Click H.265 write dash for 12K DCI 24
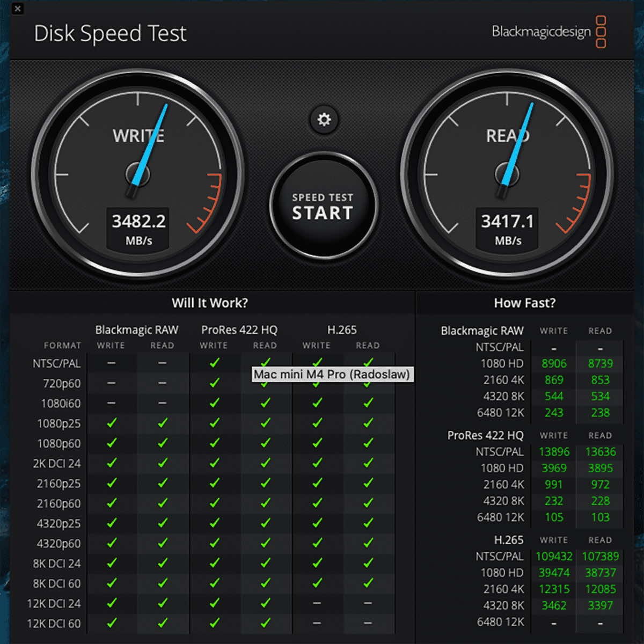Viewport: 644px width, 644px height. [x=317, y=603]
